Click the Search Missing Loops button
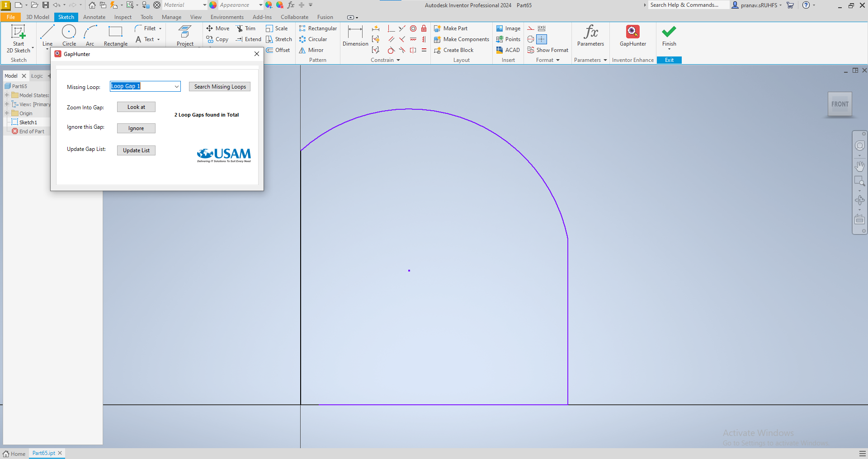 [220, 87]
